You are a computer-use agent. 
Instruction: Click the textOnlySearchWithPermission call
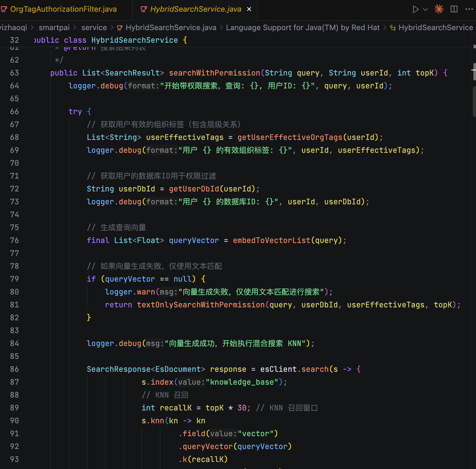pos(201,305)
